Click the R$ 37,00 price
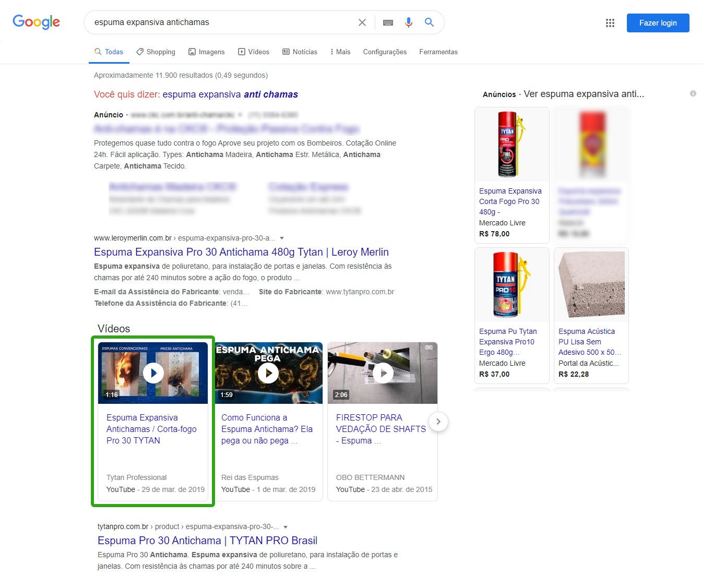This screenshot has width=713, height=588. point(494,374)
